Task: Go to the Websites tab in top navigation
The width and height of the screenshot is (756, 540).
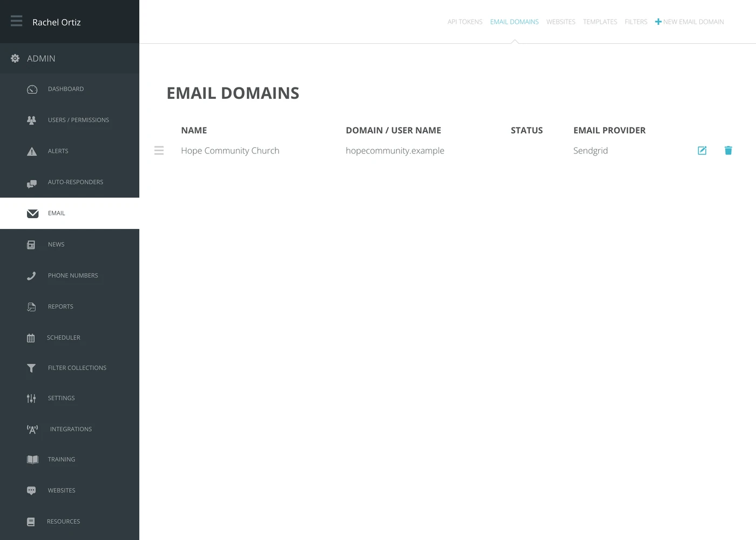Action: (561, 22)
